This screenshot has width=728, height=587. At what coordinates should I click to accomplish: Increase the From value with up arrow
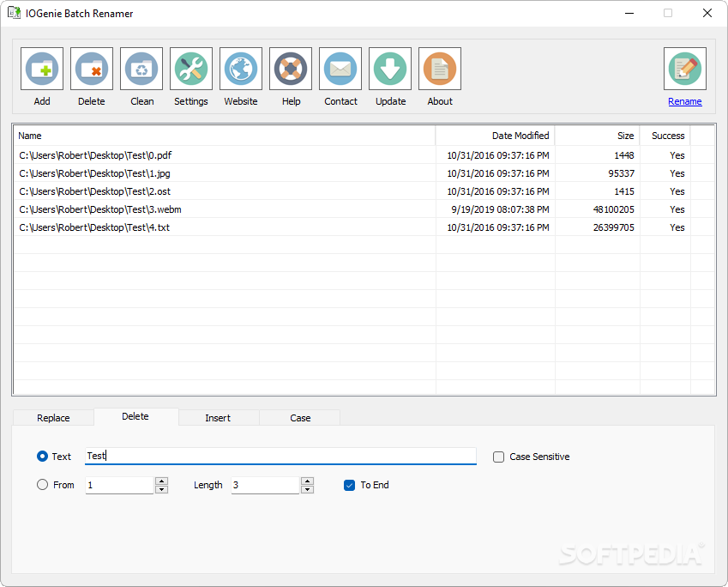161,481
